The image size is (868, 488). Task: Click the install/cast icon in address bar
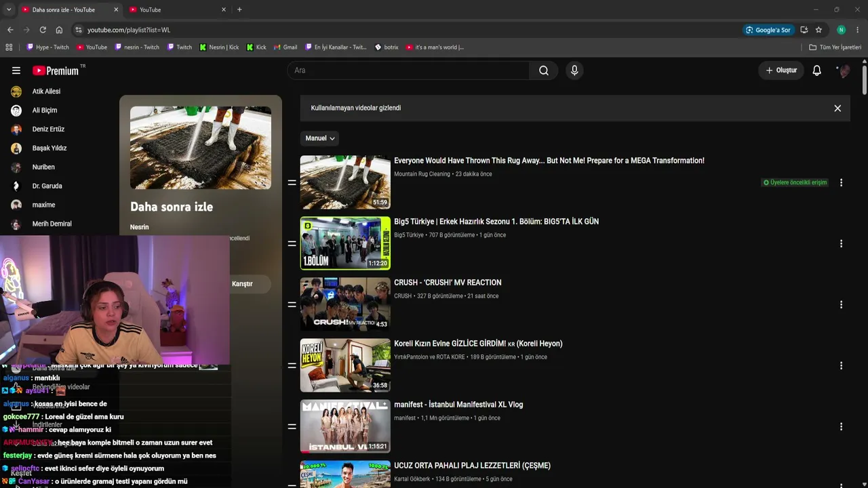point(804,30)
